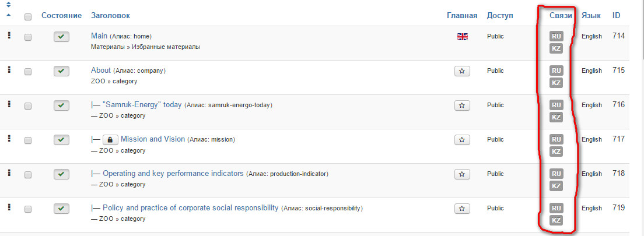Open the "Samruk-Energy" today menu item

click(x=142, y=105)
